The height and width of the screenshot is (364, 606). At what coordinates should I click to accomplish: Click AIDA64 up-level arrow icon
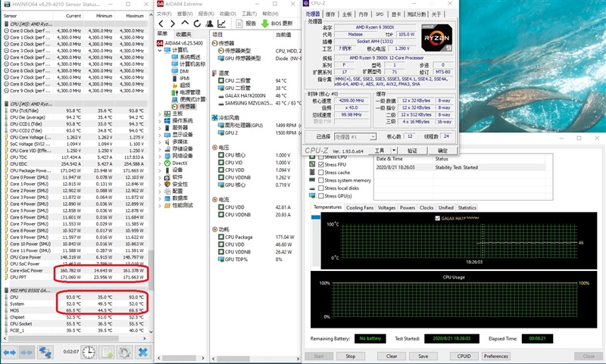(x=185, y=23)
